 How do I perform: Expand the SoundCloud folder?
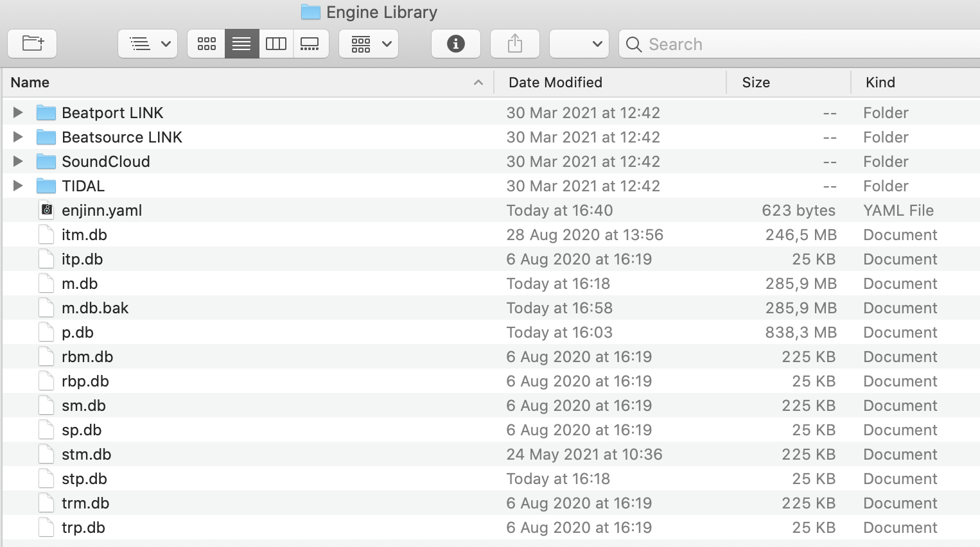(x=18, y=161)
